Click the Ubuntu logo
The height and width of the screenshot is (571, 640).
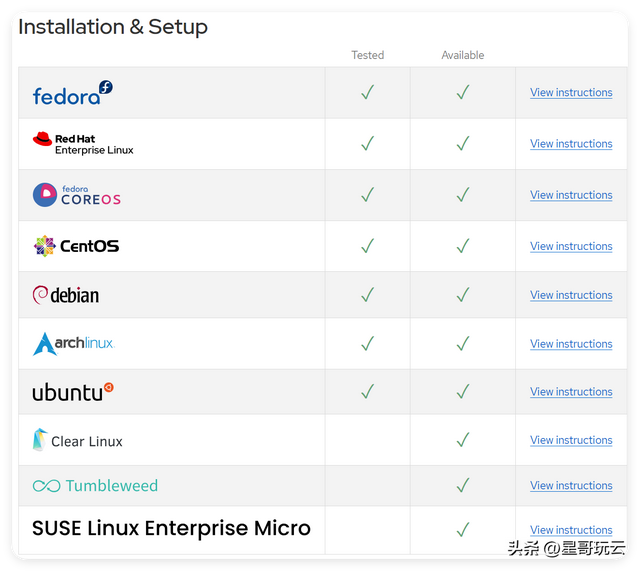(x=73, y=392)
